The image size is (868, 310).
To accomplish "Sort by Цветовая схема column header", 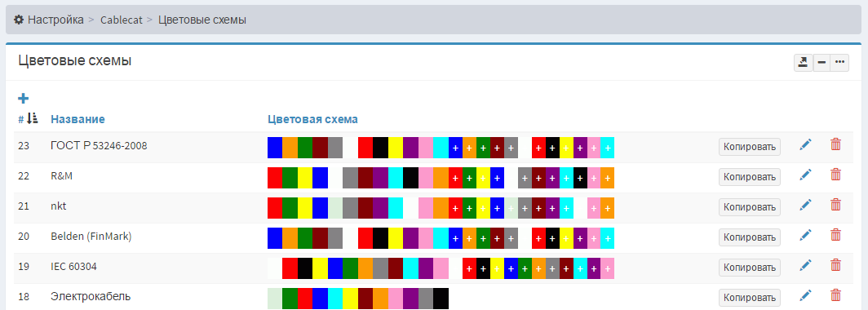I will [312, 119].
